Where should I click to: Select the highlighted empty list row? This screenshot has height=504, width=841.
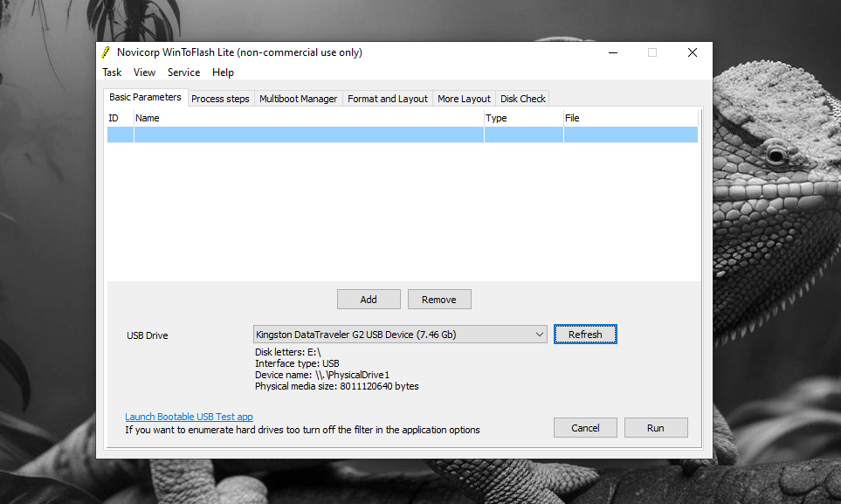(x=402, y=135)
